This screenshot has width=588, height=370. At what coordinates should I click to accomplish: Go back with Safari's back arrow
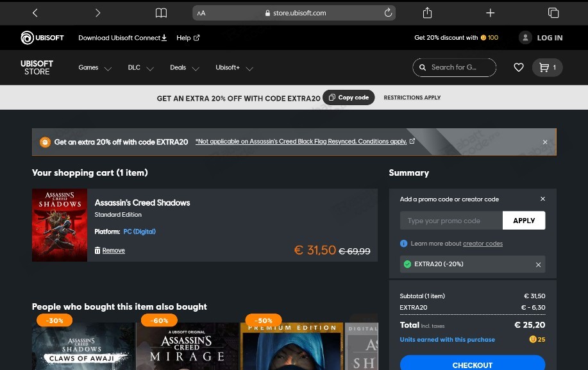pos(35,13)
